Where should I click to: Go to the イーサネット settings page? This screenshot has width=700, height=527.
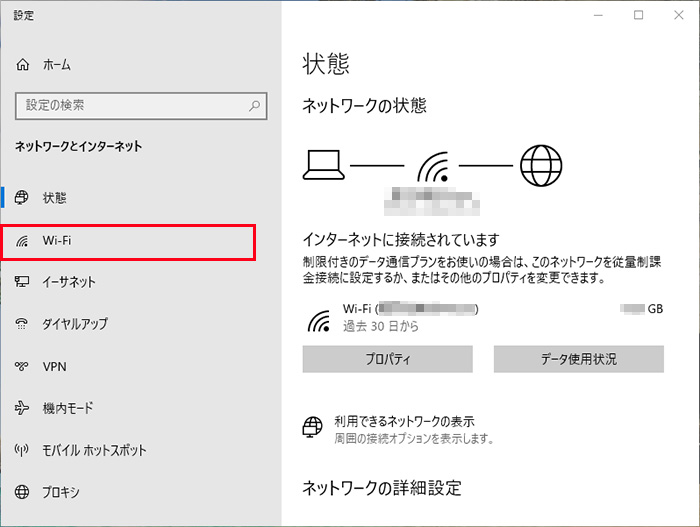click(69, 283)
